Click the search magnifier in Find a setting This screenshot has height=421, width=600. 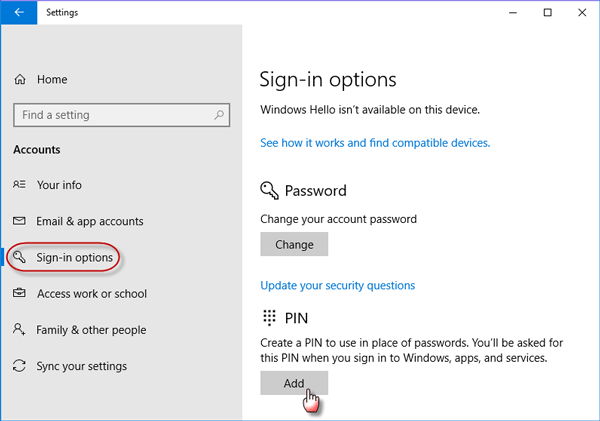click(219, 114)
